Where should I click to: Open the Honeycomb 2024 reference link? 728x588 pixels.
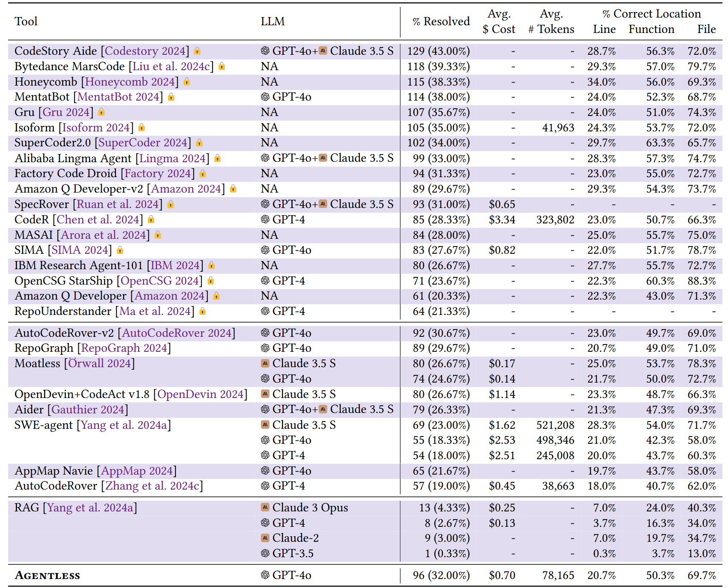pyautogui.click(x=130, y=82)
